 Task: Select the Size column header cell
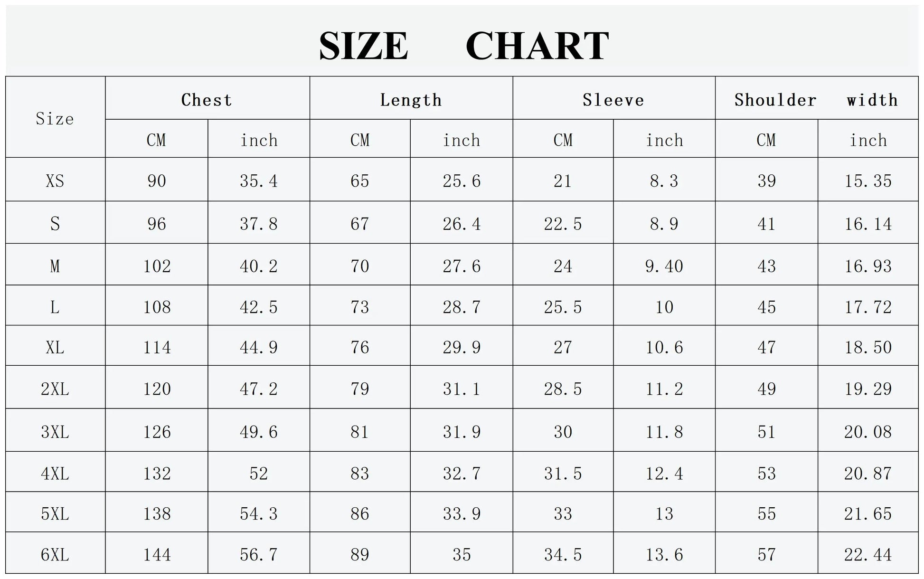point(55,118)
